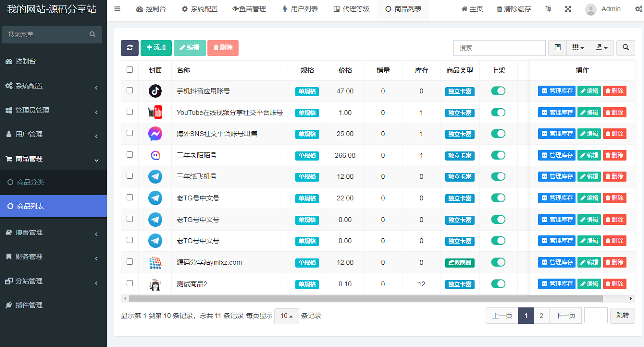
Task: Click 管理库存 for 测试商品2
Action: click(557, 284)
